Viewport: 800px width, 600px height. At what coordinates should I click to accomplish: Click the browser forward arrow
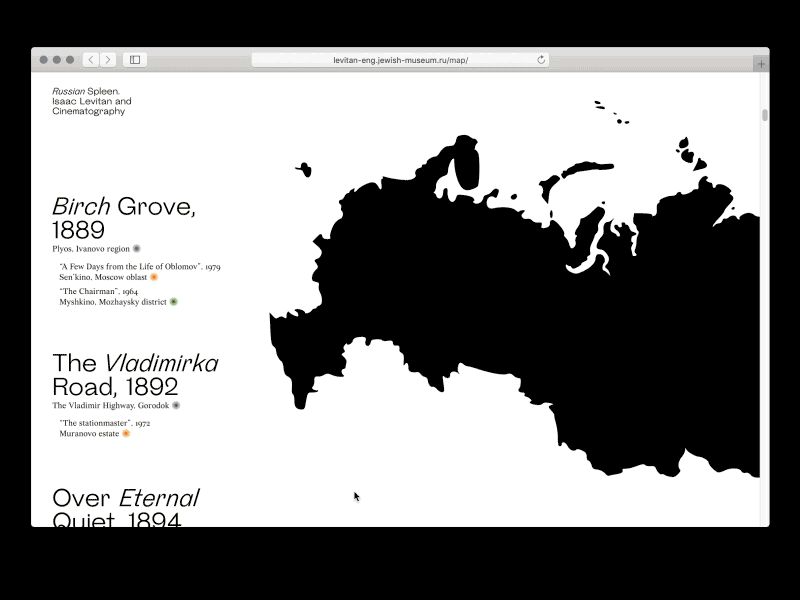pos(107,59)
